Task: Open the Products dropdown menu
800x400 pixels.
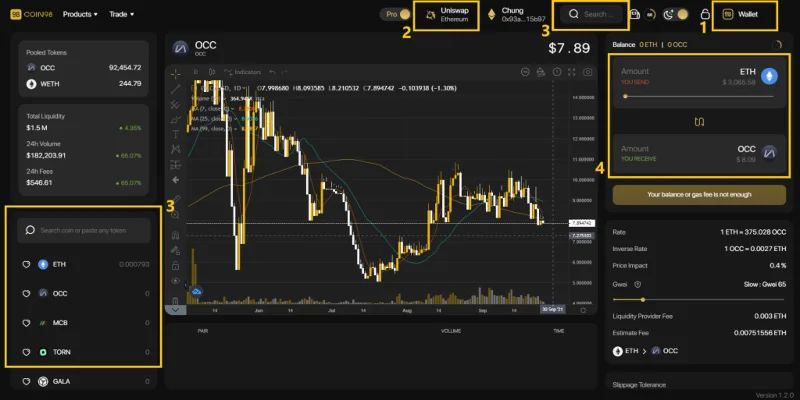Action: (x=80, y=14)
